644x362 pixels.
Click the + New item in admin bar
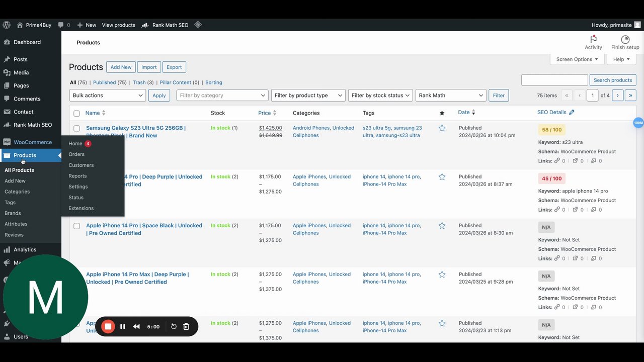(87, 25)
